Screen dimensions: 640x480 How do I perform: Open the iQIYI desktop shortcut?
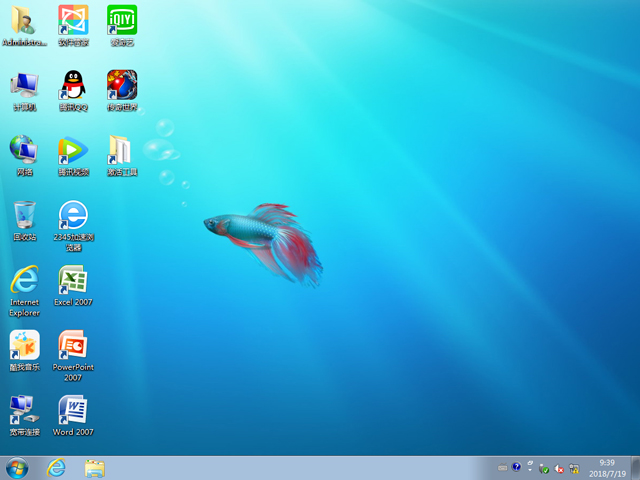[x=121, y=20]
